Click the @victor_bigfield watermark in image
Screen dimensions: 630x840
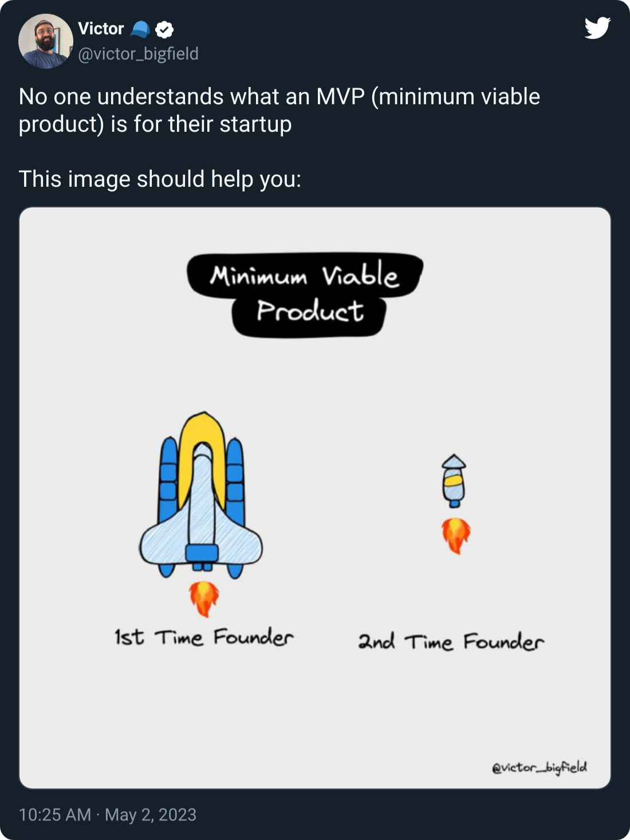click(539, 767)
